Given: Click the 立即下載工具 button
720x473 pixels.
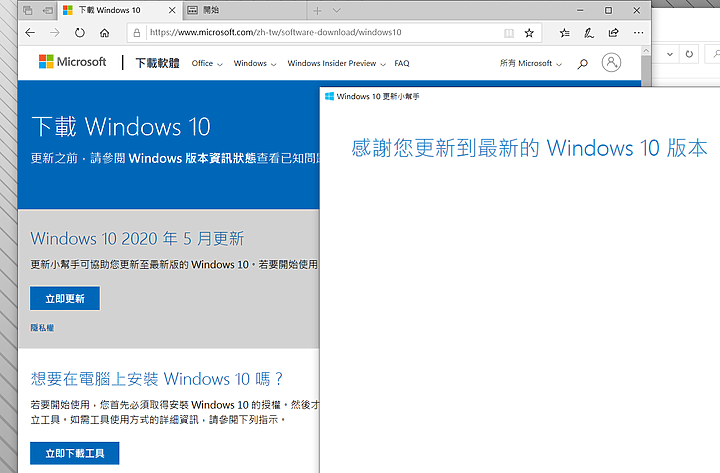Looking at the screenshot, I should point(75,453).
